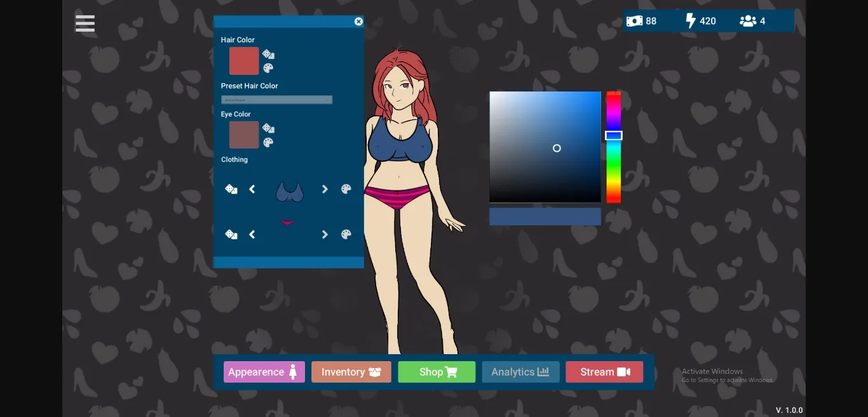Select previous top clothing item
Viewport: 868px width, 417px height.
pyautogui.click(x=252, y=189)
